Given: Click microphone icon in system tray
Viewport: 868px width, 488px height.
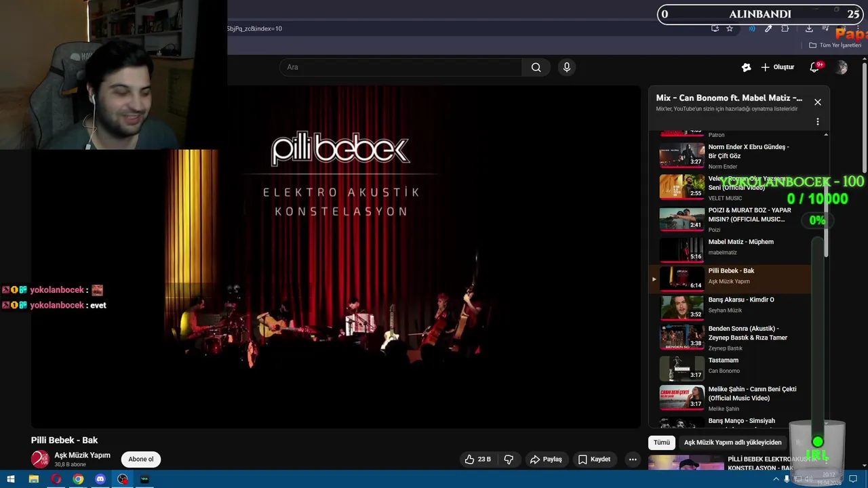Looking at the screenshot, I should tap(787, 479).
